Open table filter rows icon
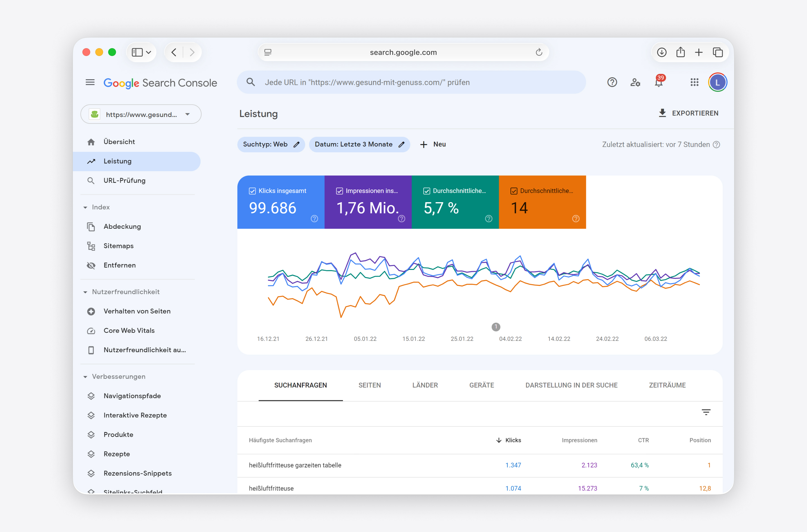The height and width of the screenshot is (532, 807). point(706,412)
